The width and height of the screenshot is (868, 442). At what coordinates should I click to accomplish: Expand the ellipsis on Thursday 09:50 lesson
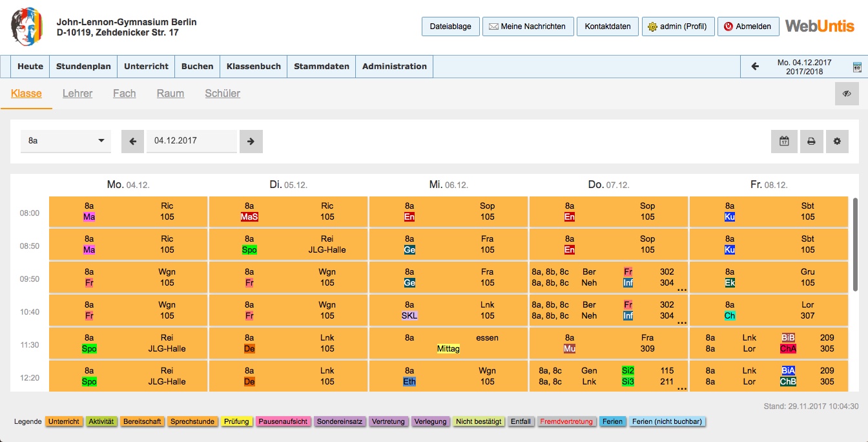click(x=681, y=289)
